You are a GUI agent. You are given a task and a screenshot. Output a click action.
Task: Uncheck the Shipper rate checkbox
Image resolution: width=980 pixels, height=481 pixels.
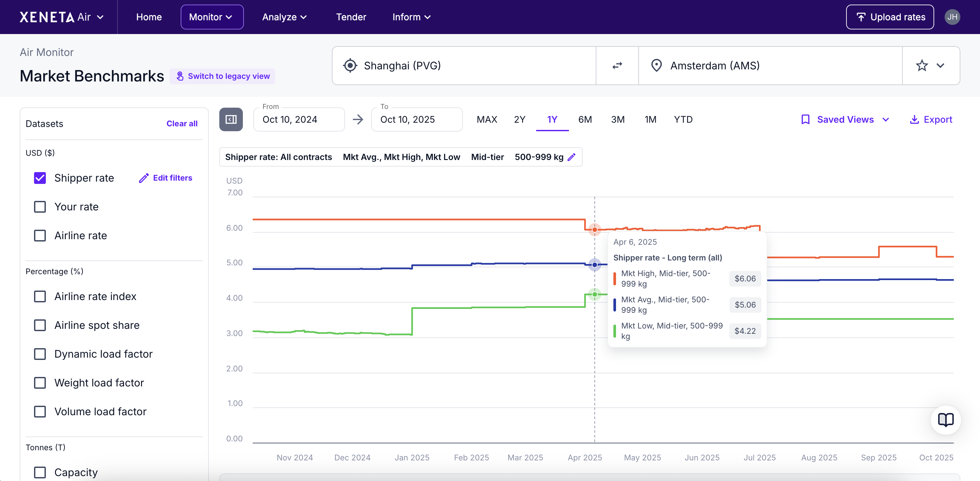[x=40, y=178]
